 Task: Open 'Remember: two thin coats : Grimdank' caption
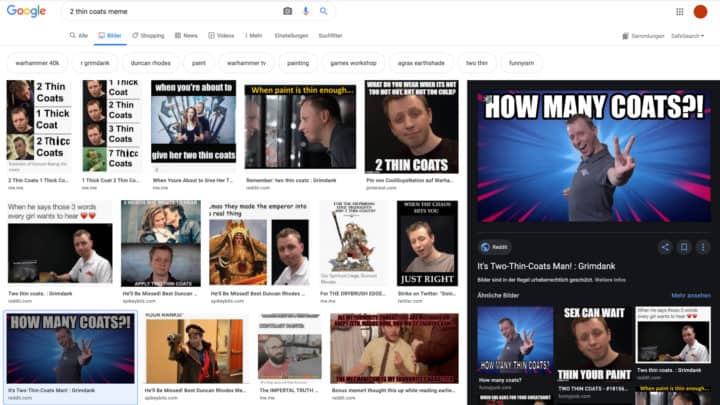click(291, 180)
